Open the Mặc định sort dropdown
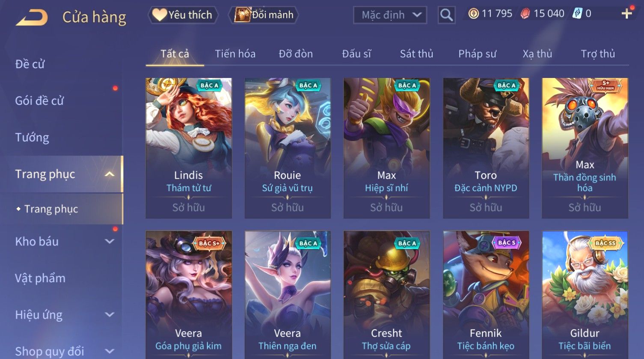Screen dimensions: 644x359 (390, 15)
